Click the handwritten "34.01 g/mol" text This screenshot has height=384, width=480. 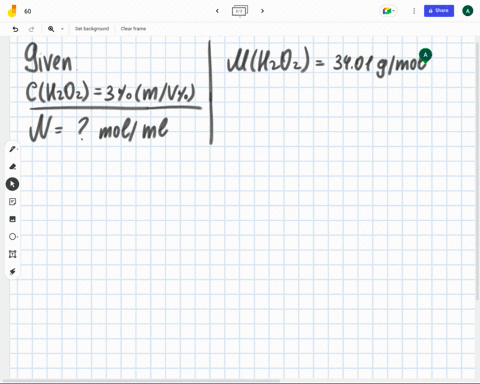[380, 63]
